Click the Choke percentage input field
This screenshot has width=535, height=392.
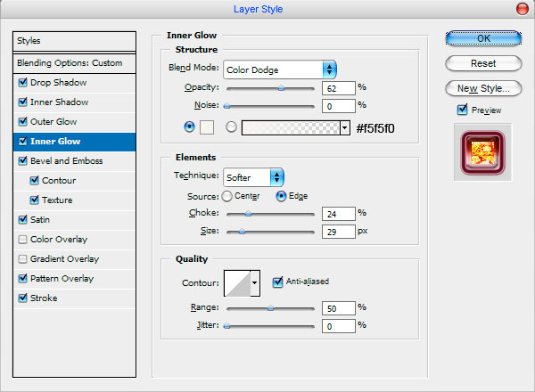tap(339, 214)
